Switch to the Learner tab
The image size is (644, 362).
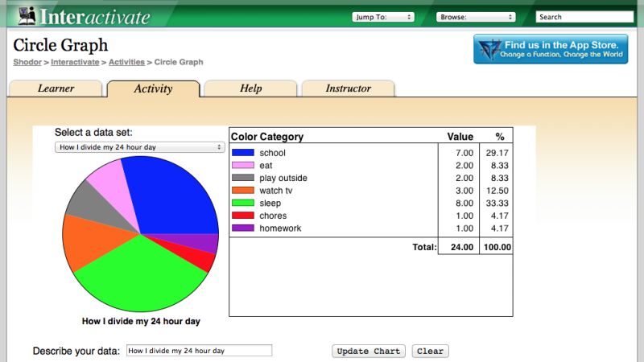[x=56, y=88]
